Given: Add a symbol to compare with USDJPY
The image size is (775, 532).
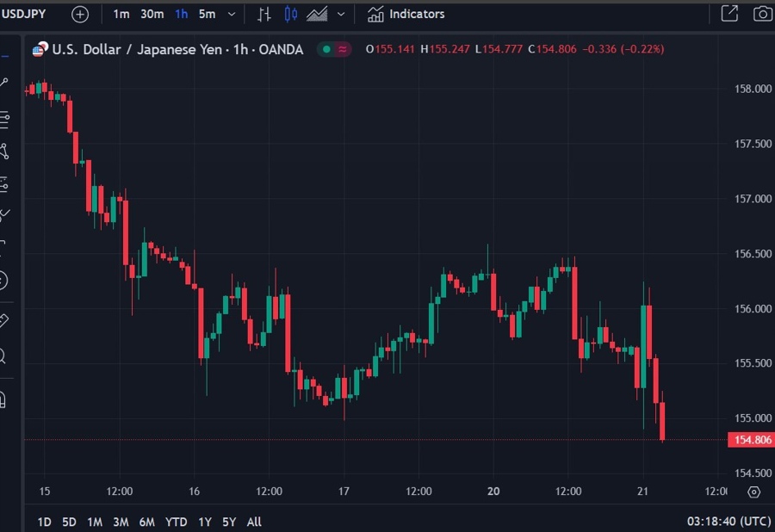Looking at the screenshot, I should tap(80, 15).
